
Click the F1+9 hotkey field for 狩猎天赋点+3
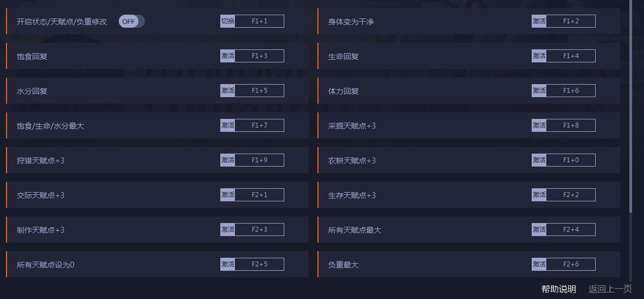point(259,160)
